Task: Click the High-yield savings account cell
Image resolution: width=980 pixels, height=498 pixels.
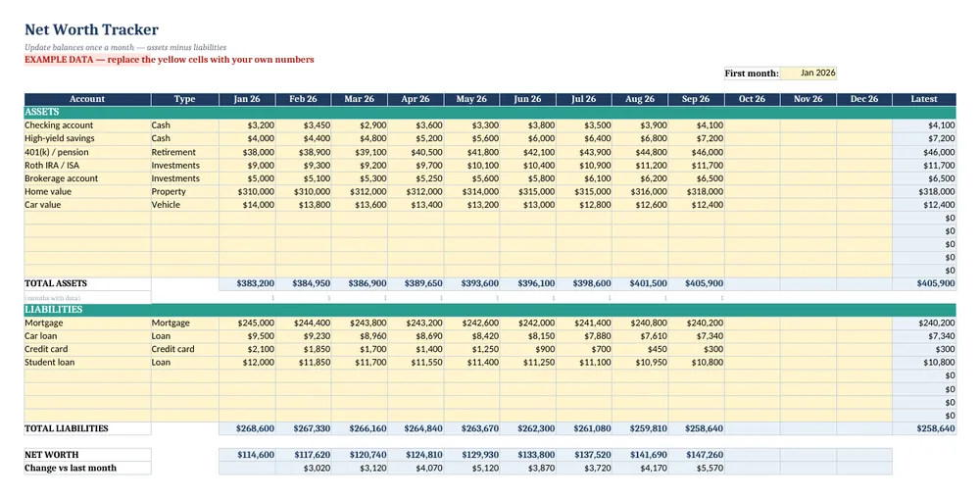Action: pyautogui.click(x=87, y=139)
